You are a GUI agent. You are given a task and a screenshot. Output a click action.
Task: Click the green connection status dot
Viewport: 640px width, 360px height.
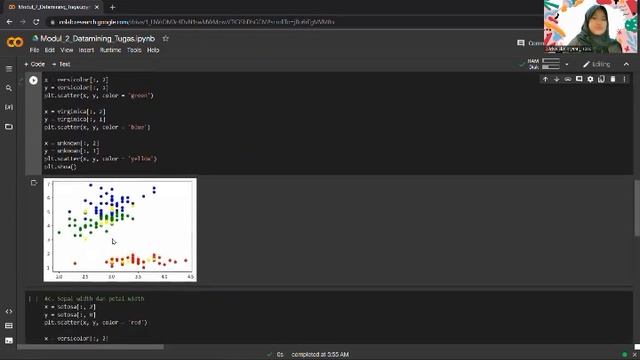(624, 354)
